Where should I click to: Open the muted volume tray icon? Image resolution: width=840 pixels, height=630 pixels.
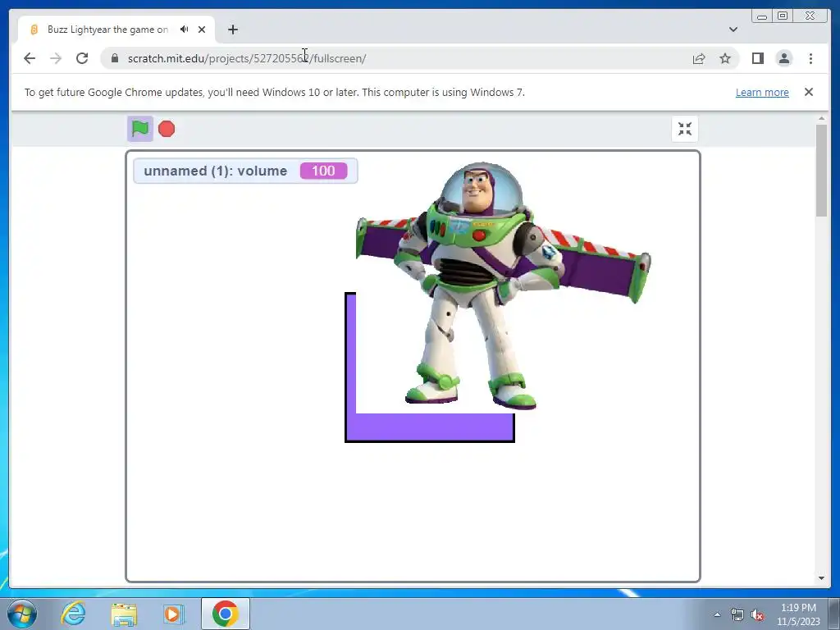(757, 614)
